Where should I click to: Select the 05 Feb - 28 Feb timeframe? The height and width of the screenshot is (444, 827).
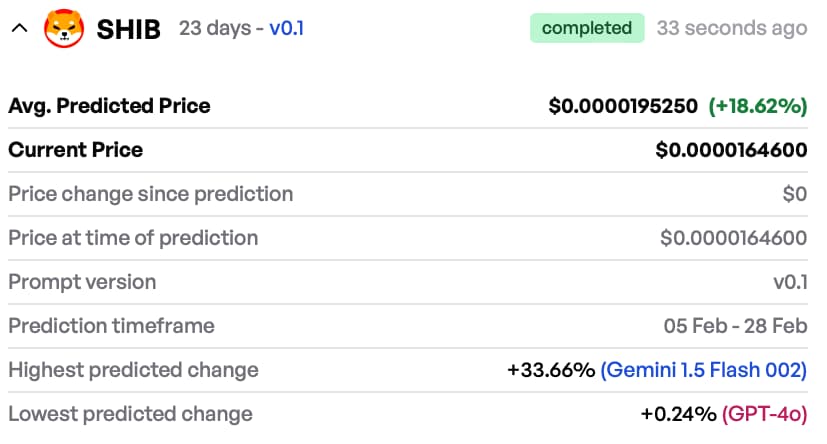point(735,326)
